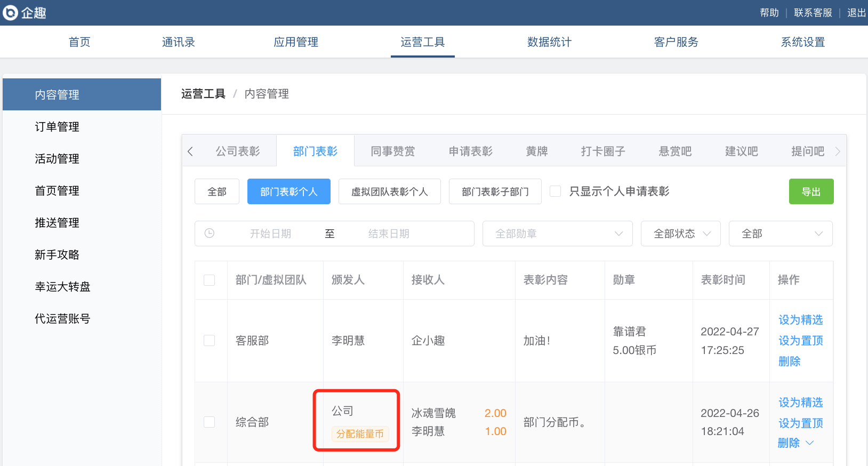Select 内容管理 in the sidebar
Screen dimensions: 868x466
82,94
